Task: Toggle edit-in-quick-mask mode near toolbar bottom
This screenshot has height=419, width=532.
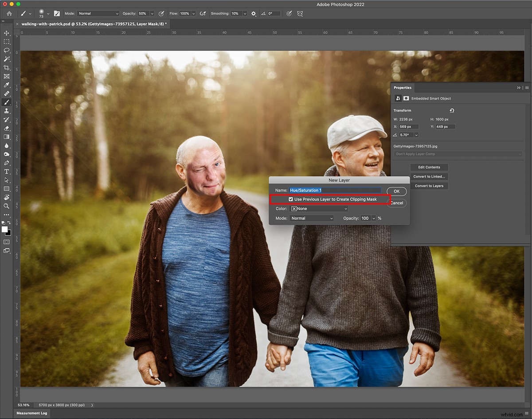Action: (7, 242)
